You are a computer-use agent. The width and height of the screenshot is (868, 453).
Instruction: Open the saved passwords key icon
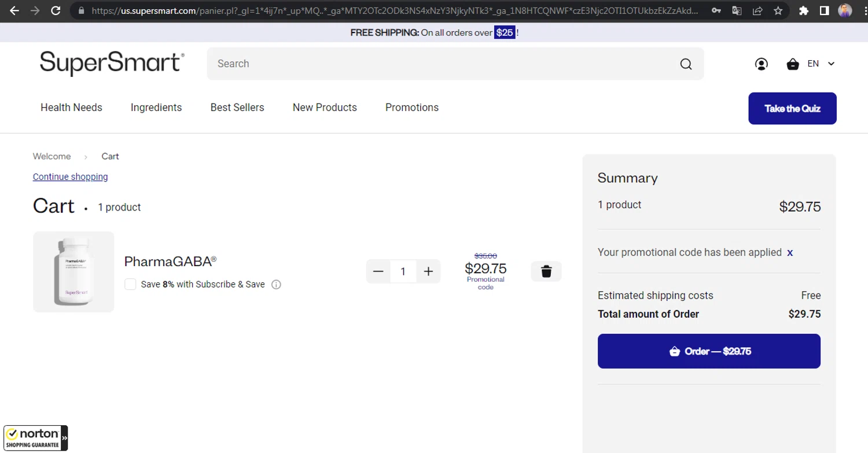[716, 10]
